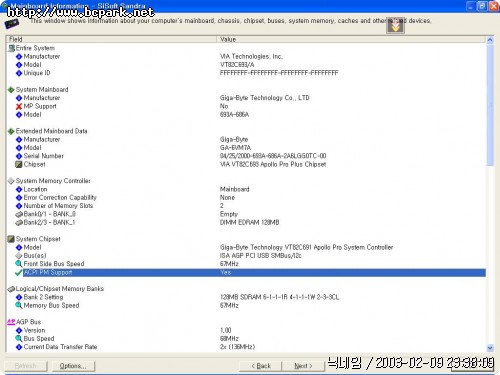Select the System Memory Controller heading text
The height and width of the screenshot is (375, 500).
[53, 181]
